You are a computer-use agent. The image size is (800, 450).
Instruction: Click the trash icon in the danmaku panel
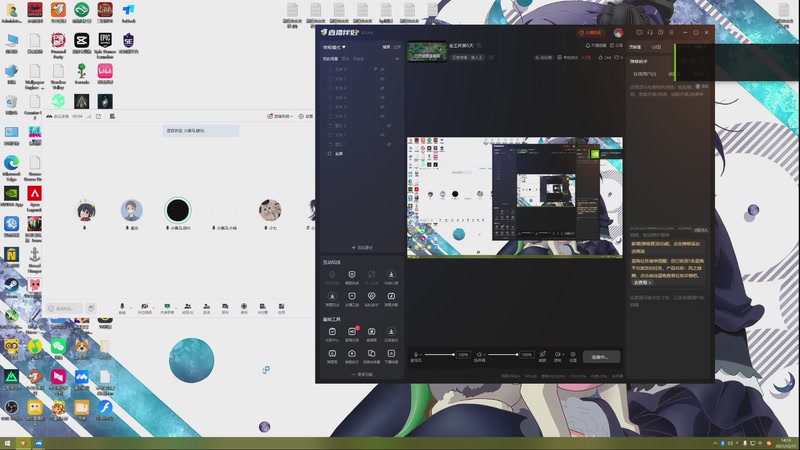tap(698, 86)
